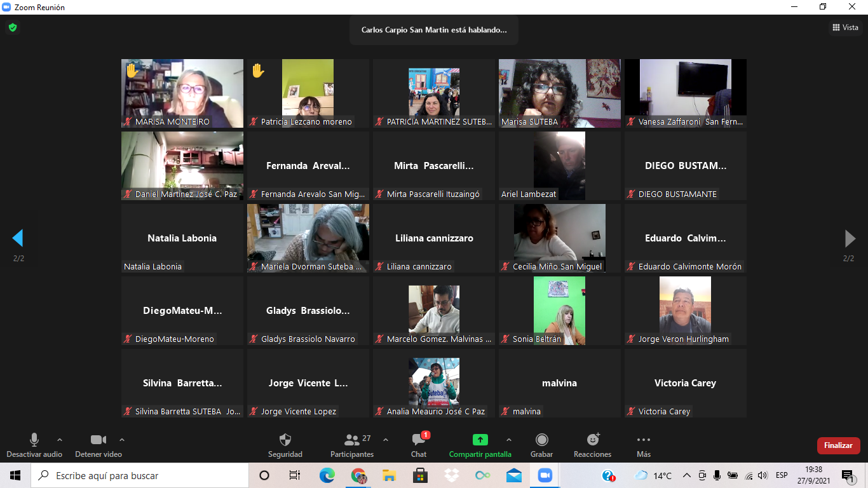Open Microsoft Edge from the taskbar

pyautogui.click(x=327, y=475)
